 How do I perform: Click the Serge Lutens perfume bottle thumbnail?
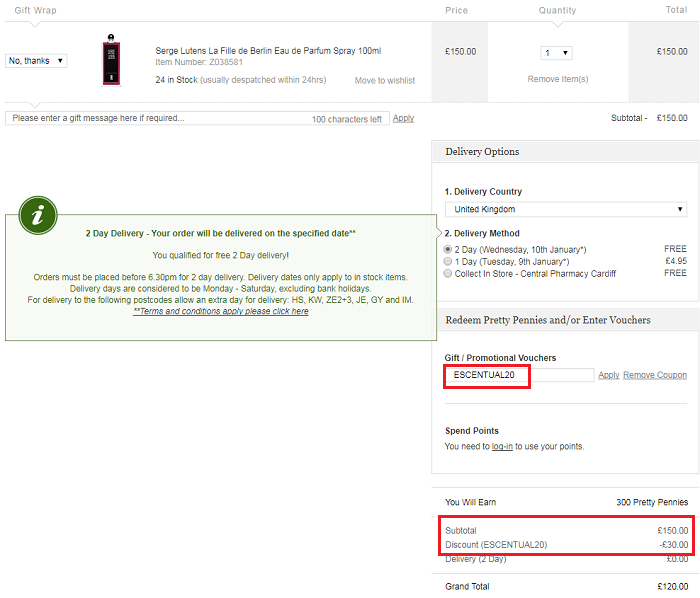tap(111, 59)
